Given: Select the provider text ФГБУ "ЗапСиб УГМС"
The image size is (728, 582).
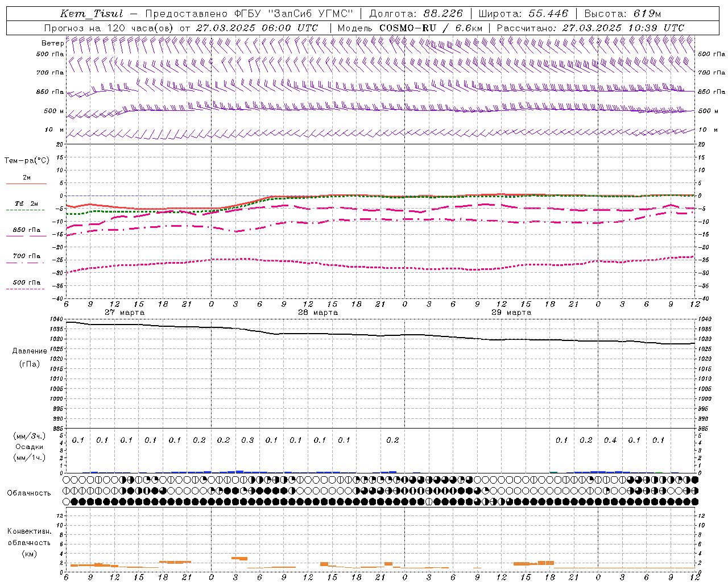Looking at the screenshot, I should pos(293,14).
